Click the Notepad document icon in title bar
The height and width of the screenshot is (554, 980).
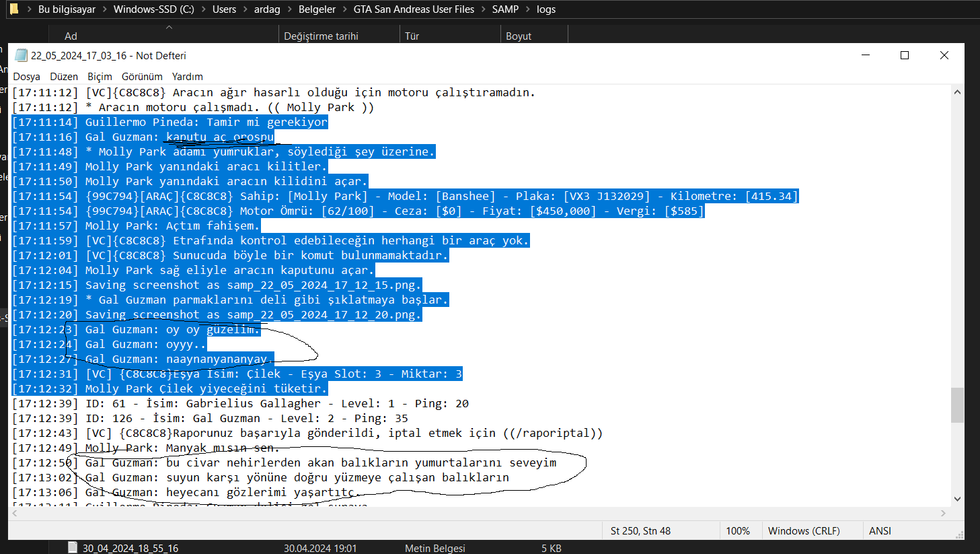[21, 55]
